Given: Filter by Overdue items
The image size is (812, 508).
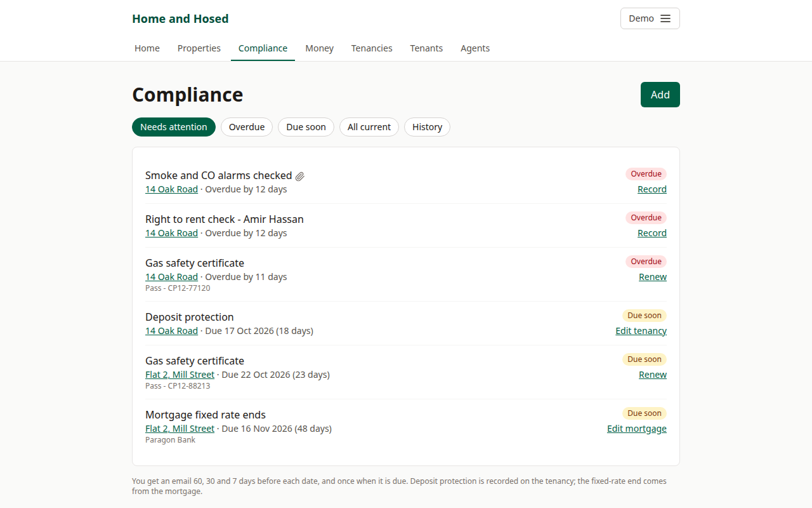Looking at the screenshot, I should pyautogui.click(x=247, y=127).
